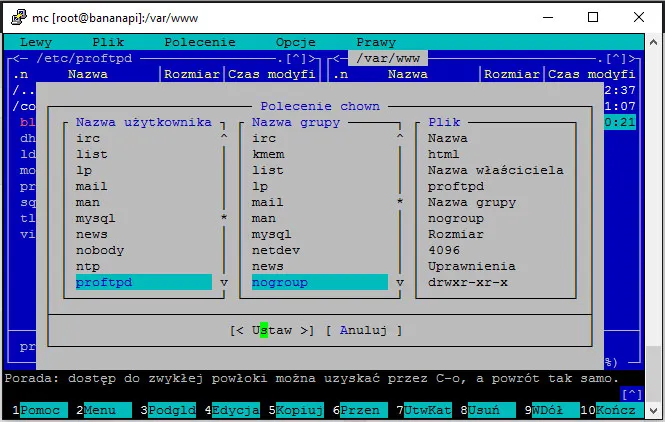Viewport: 665px width, 422px height.
Task: Open the Opcje menu
Action: 296,42
